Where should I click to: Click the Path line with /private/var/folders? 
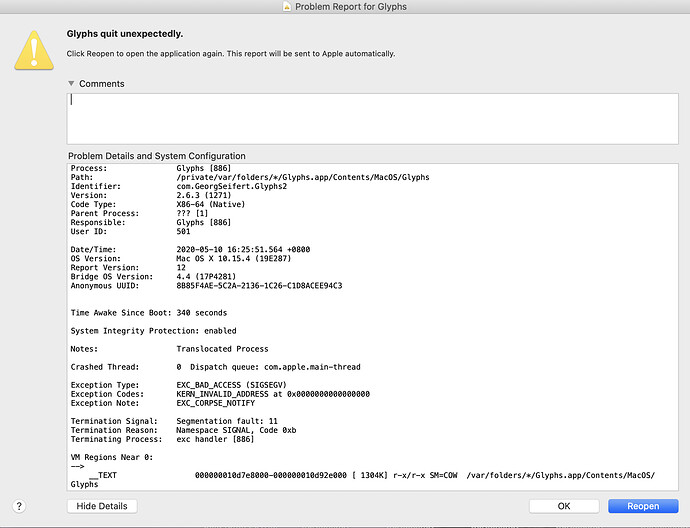[250, 177]
